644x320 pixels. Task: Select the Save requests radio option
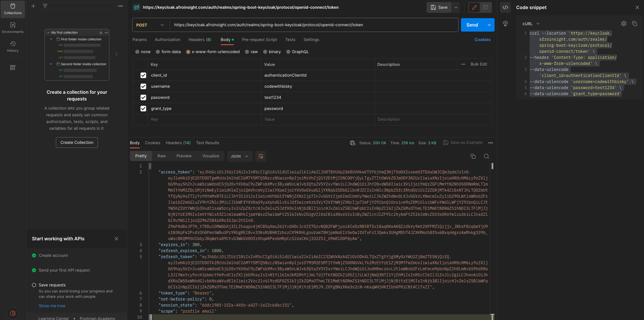(34, 285)
